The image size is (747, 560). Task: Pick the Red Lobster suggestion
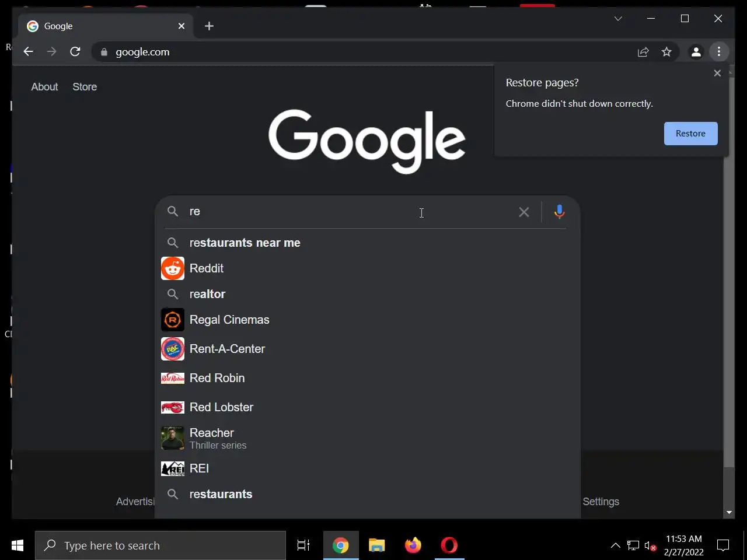[368, 407]
